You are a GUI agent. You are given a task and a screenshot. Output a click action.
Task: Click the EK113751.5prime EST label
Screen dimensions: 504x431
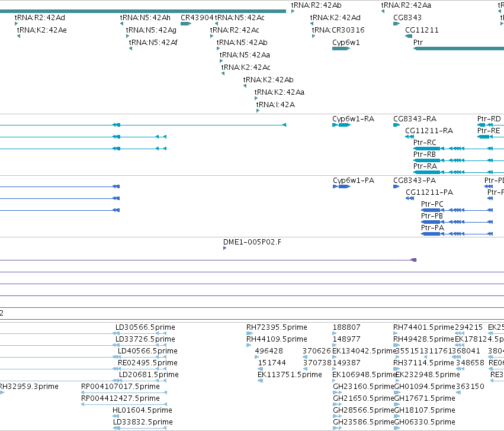pyautogui.click(x=290, y=375)
